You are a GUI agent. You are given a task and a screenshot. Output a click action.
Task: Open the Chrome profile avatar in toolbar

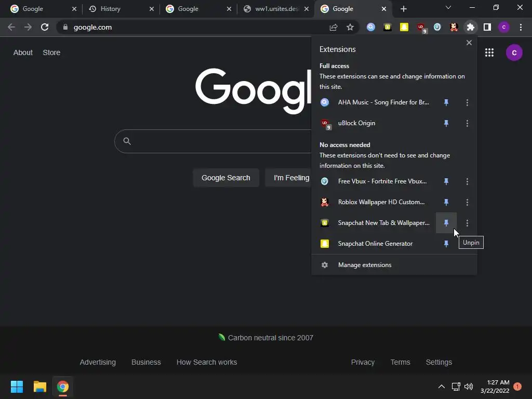pos(504,27)
